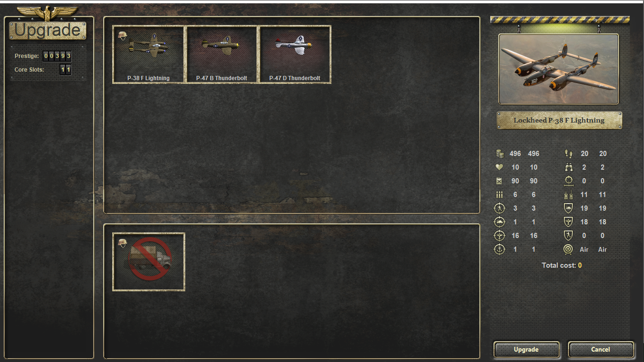Image resolution: width=644 pixels, height=362 pixels.
Task: Cancel the upgrade screen
Action: coord(601,350)
